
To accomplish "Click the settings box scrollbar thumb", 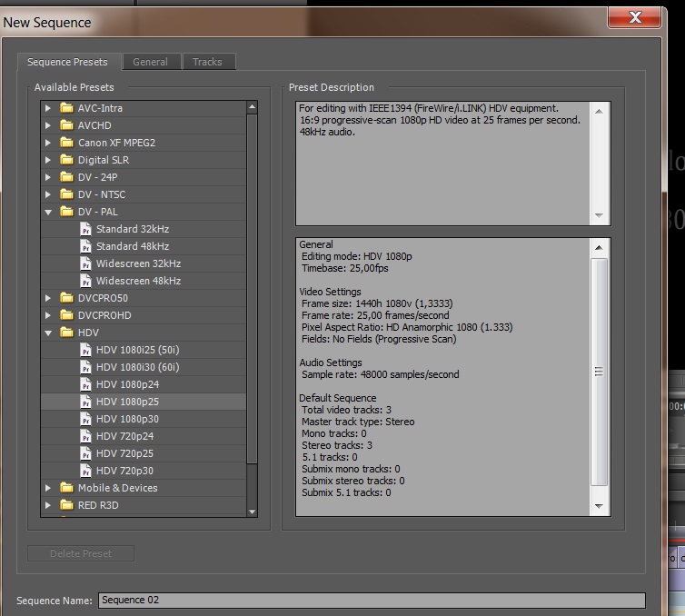I will coord(599,372).
